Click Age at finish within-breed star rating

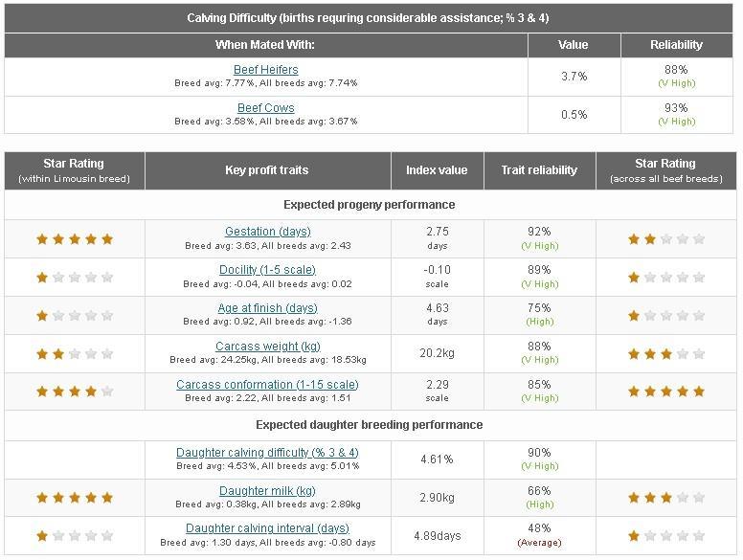point(75,316)
